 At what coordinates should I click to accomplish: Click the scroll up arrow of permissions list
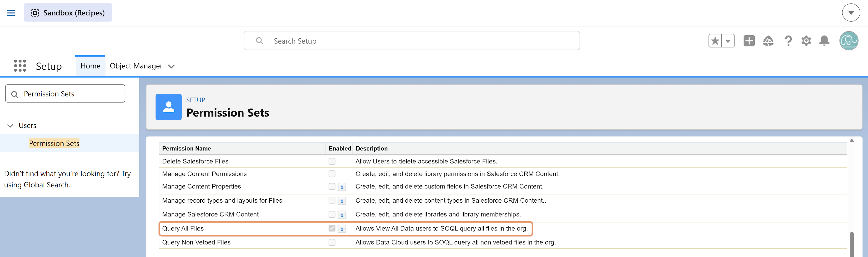851,141
